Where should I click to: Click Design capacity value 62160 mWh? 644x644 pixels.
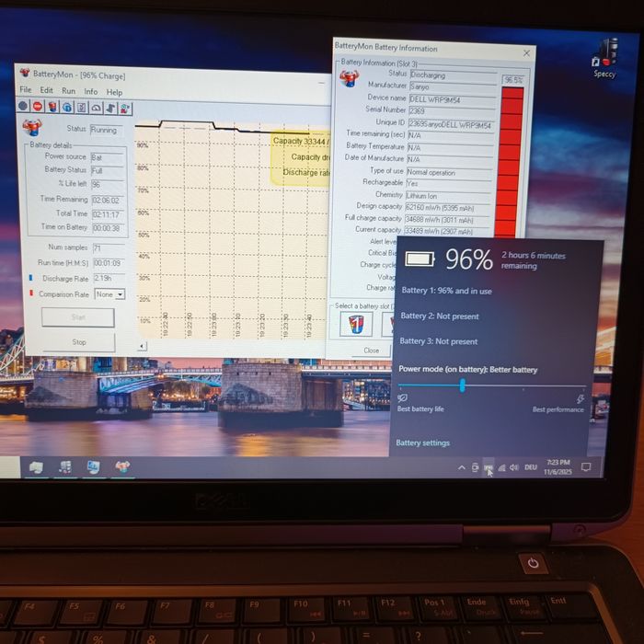448,208
